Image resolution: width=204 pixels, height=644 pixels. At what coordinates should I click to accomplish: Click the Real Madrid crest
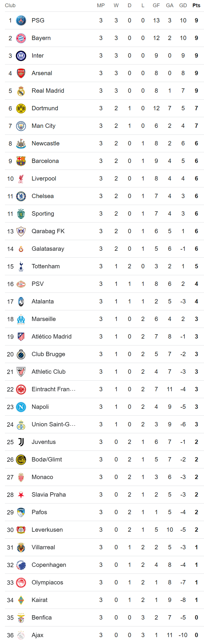pyautogui.click(x=21, y=91)
